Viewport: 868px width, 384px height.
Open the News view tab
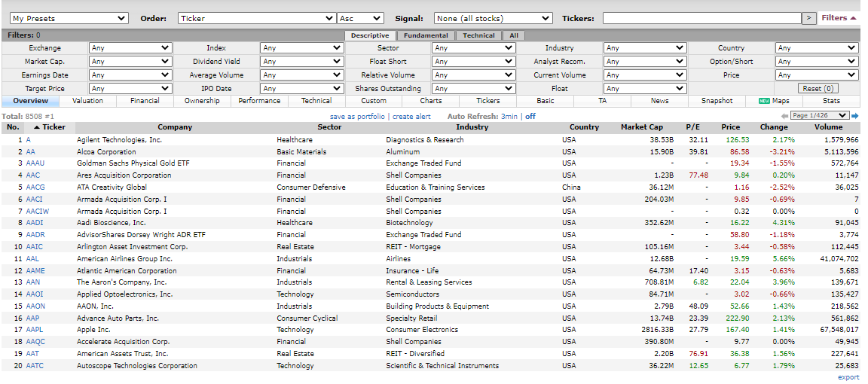pos(660,101)
